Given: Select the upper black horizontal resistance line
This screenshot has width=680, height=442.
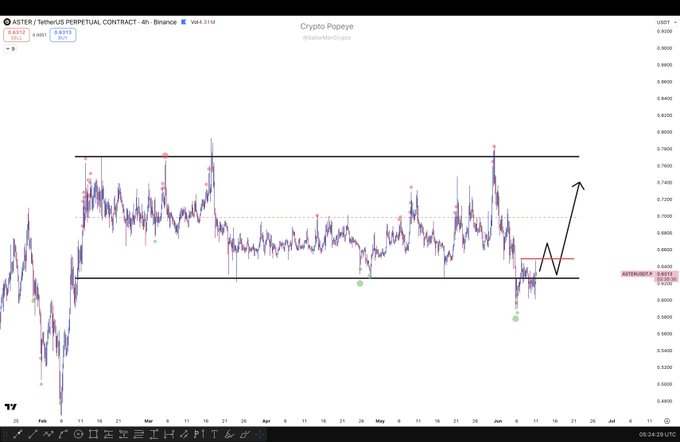Looking at the screenshot, I should tap(327, 157).
